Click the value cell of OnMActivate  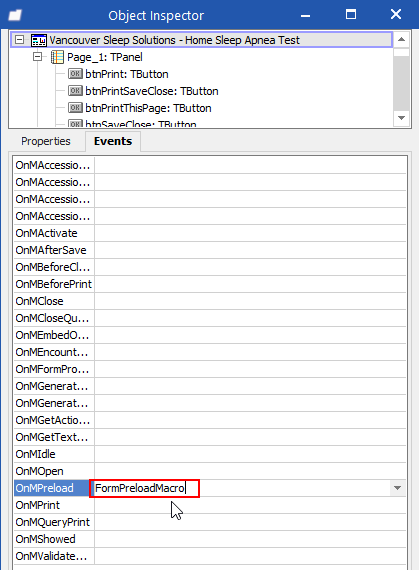point(250,233)
